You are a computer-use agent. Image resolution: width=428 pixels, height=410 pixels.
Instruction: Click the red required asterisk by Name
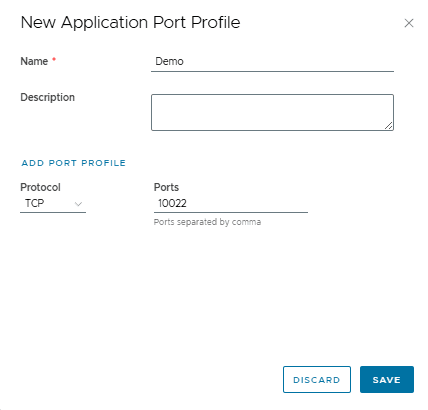54,60
